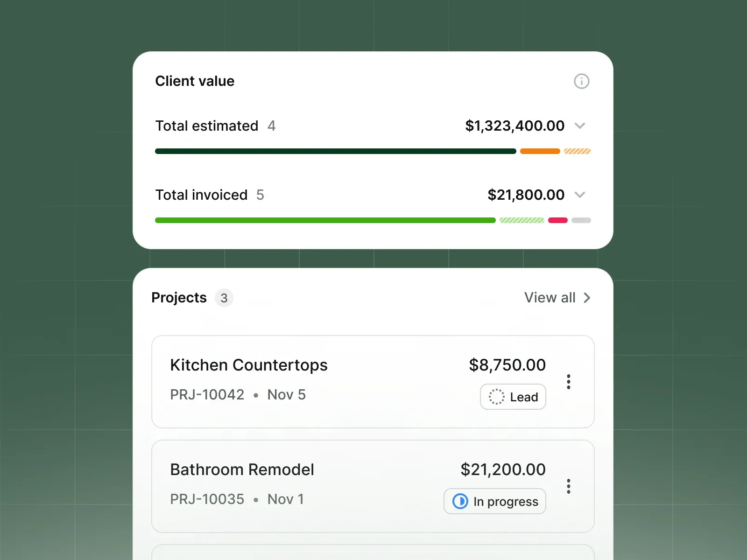Click the orange segment of the estimated progress bar
The width and height of the screenshot is (747, 560).
coord(540,151)
